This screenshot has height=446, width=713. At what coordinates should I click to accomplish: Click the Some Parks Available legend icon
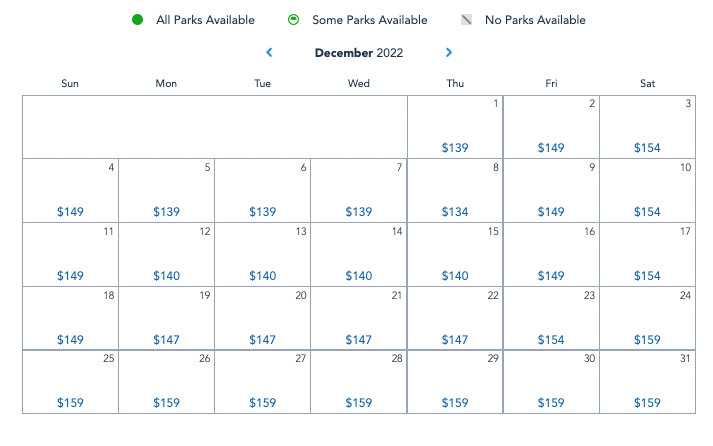click(x=294, y=20)
